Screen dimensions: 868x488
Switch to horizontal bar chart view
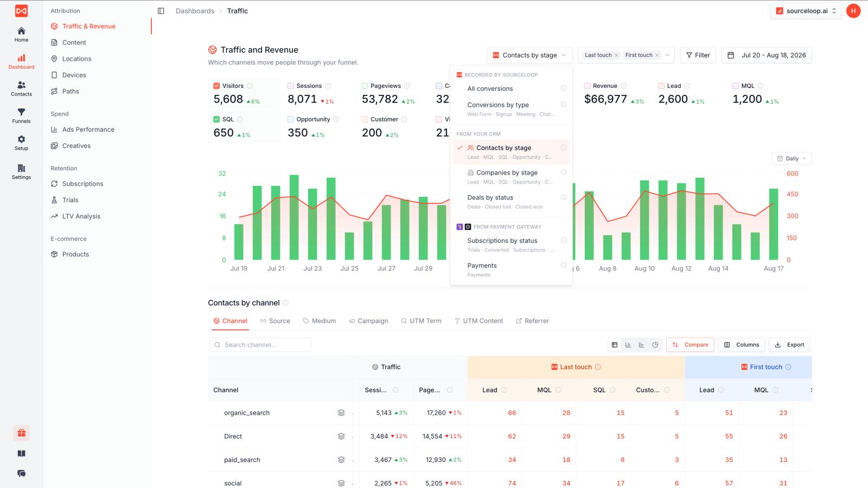click(642, 345)
